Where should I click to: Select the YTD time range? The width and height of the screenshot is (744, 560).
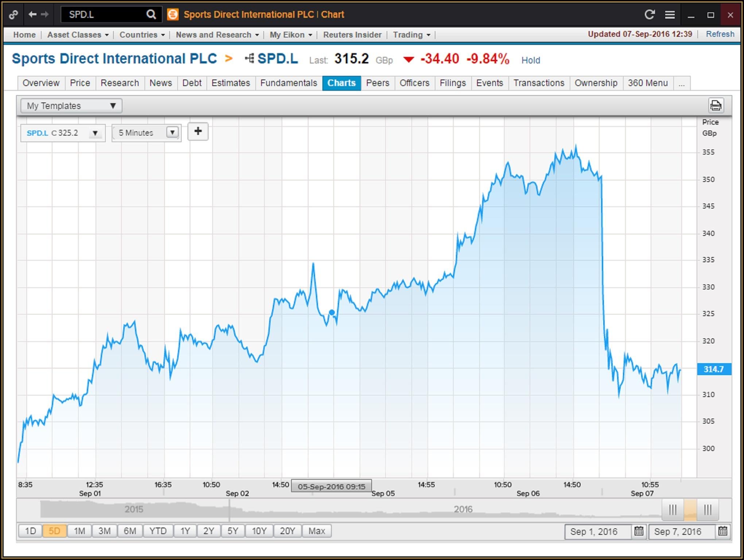coord(158,531)
